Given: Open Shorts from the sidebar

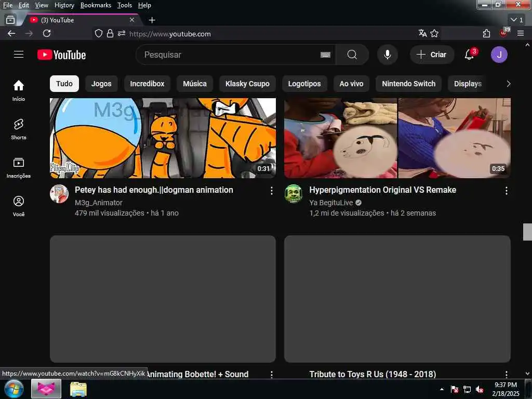Looking at the screenshot, I should (x=19, y=129).
